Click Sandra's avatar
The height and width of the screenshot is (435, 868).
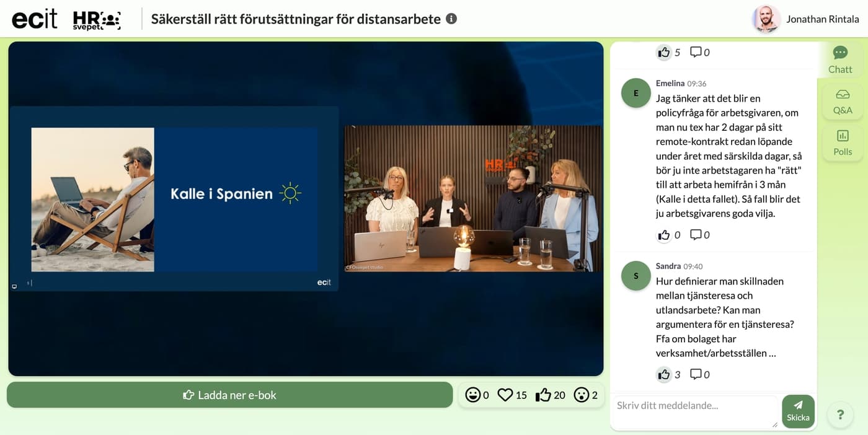tap(636, 276)
